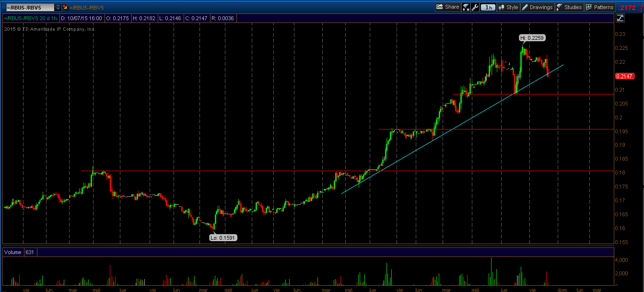Open the Share menu
The image size is (644, 292).
pyautogui.click(x=448, y=7)
